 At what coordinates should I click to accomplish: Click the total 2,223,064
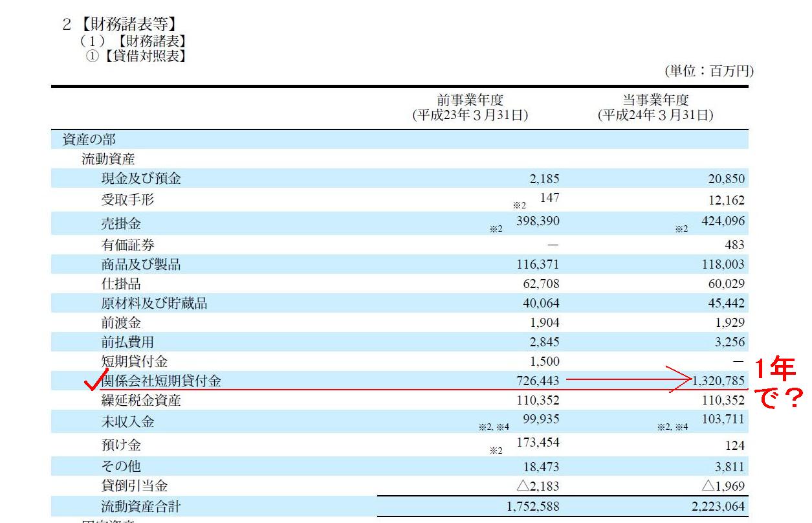(x=718, y=506)
